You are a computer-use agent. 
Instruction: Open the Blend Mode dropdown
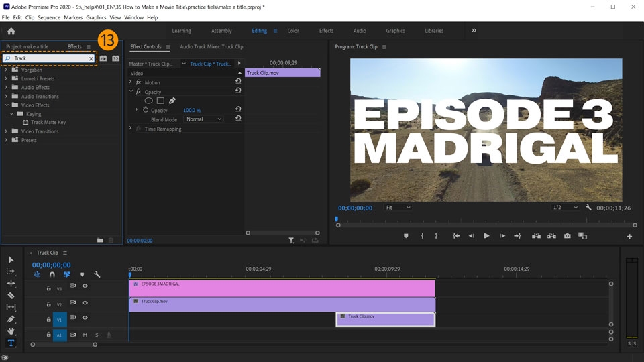[x=204, y=119]
